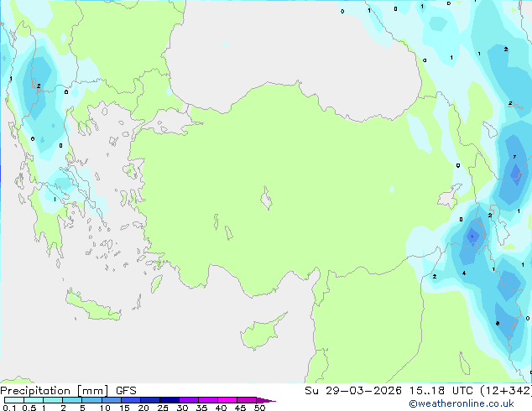Click the '7' precipitation value on the map
Screen dimensions: 532x411
(x=514, y=157)
